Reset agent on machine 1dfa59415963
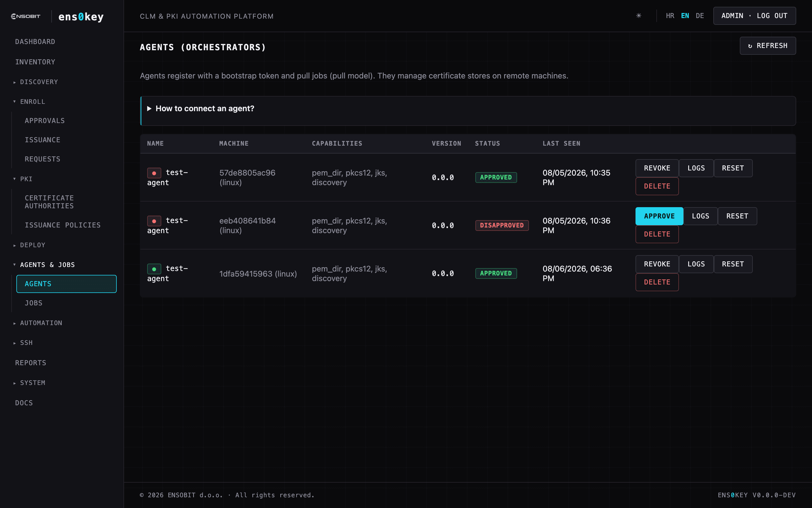The width and height of the screenshot is (812, 508). (733, 264)
